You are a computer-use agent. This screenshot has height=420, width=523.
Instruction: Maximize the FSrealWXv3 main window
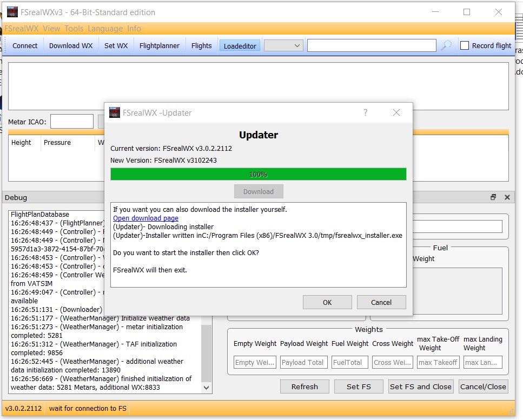(x=467, y=12)
